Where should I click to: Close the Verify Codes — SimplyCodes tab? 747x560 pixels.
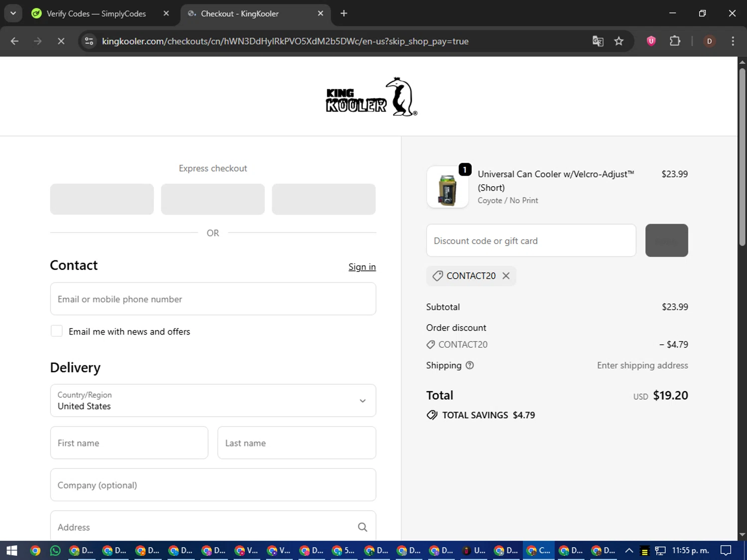click(x=166, y=13)
